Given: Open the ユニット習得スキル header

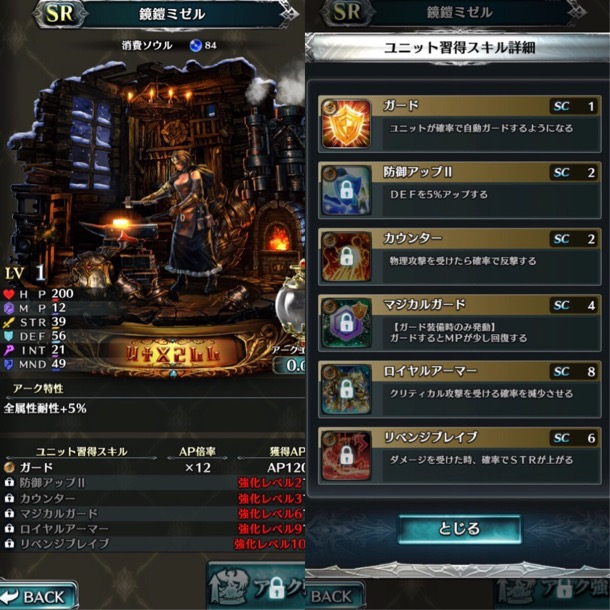Looking at the screenshot, I should [81, 451].
